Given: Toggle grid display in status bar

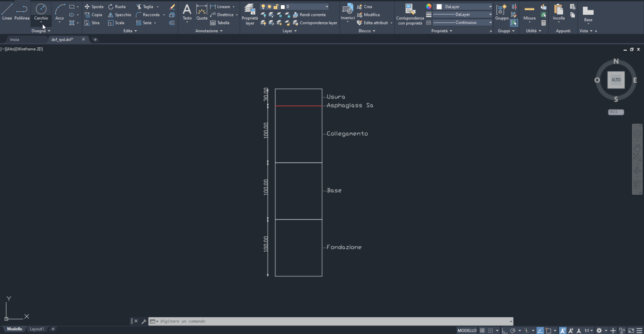Looking at the screenshot, I should 482,331.
